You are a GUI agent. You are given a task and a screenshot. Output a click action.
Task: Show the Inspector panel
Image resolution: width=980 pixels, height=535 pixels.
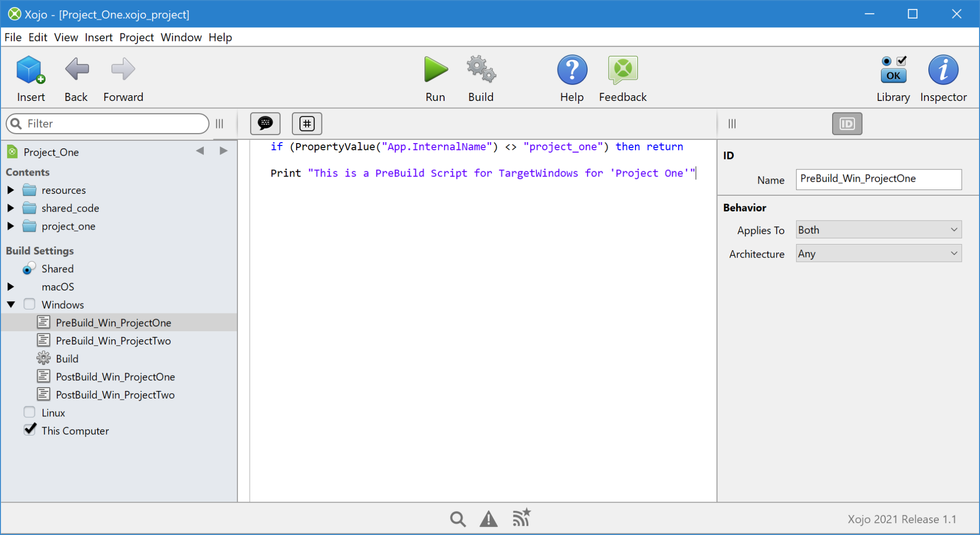click(x=943, y=70)
